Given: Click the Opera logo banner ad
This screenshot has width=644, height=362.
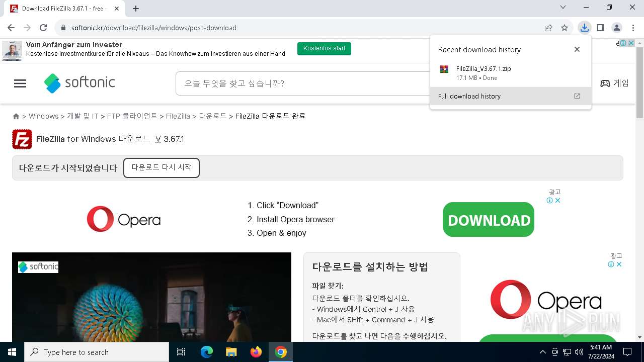Looking at the screenshot, I should (x=124, y=219).
